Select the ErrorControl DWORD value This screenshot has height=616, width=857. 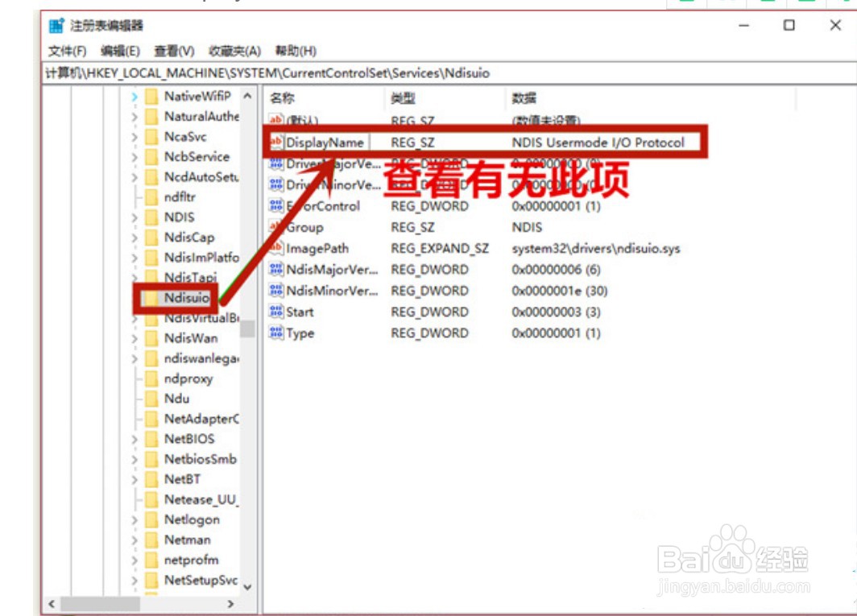(x=322, y=206)
